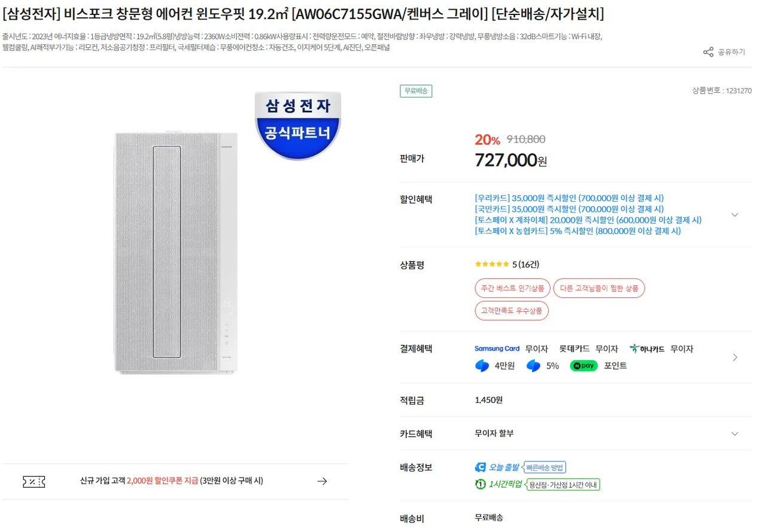Expand the 카드혜택 무이자 할부 section

pyautogui.click(x=735, y=434)
